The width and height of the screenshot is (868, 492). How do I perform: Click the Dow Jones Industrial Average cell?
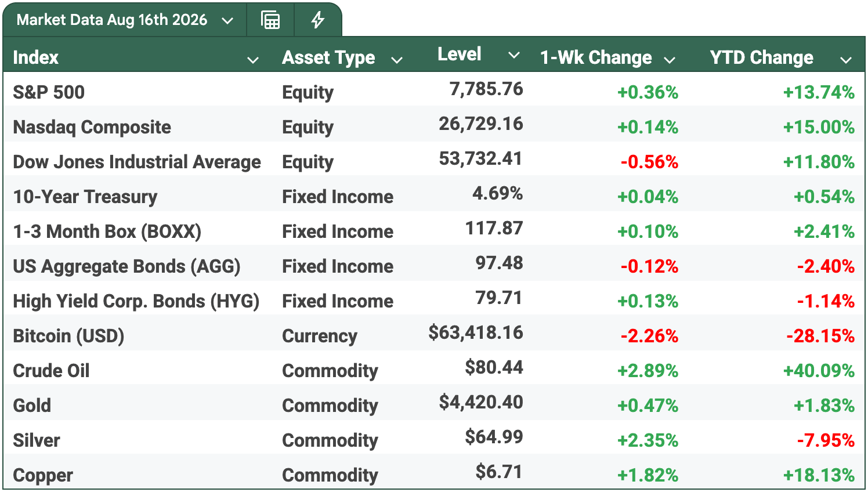[x=137, y=162]
